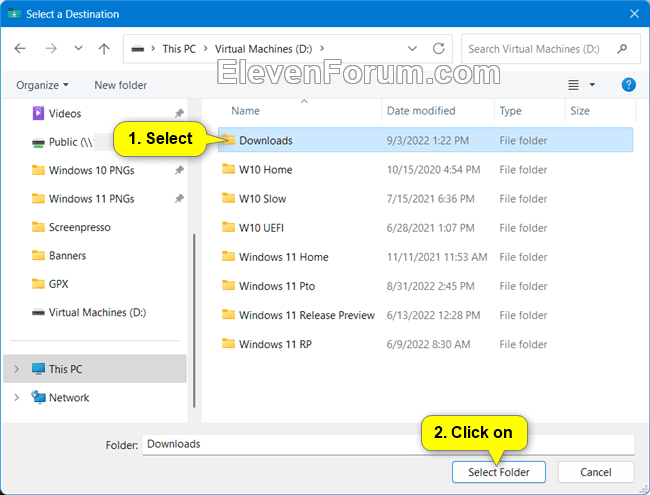Viewport: 650px width, 495px height.
Task: Sort by the Name column header
Action: pyautogui.click(x=245, y=111)
